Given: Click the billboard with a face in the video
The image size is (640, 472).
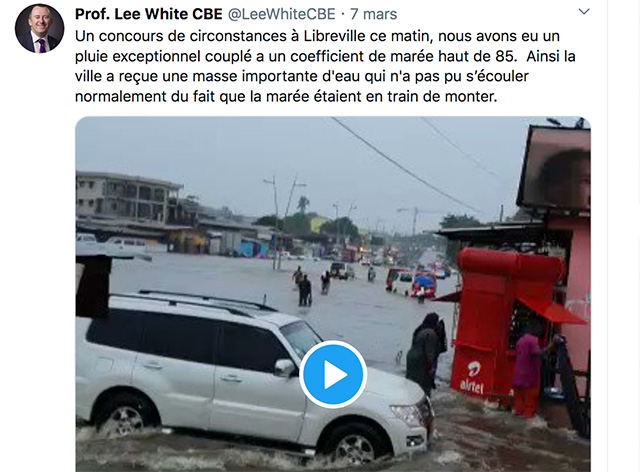Looking at the screenshot, I should 554,168.
